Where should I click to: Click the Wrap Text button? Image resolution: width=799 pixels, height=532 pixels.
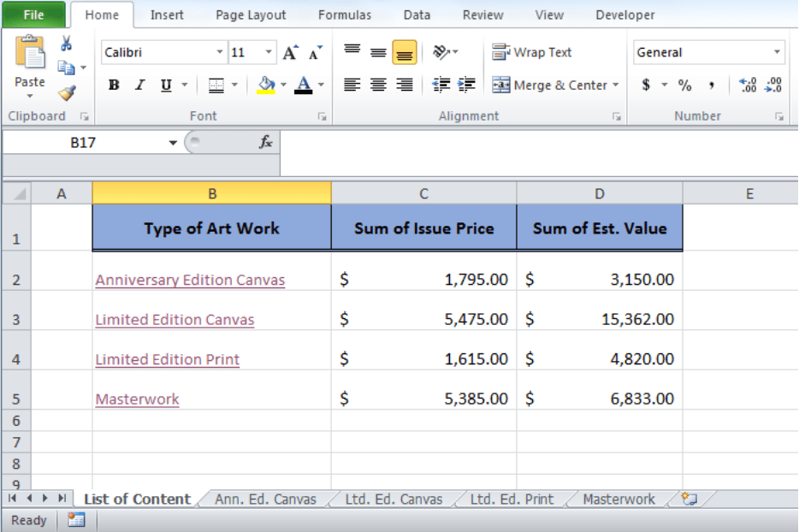[532, 52]
